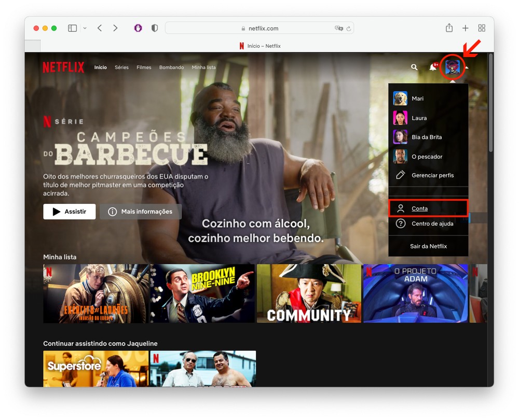Click the netflix.com address bar
Viewport: 519px width, 420px height.
coord(259,28)
